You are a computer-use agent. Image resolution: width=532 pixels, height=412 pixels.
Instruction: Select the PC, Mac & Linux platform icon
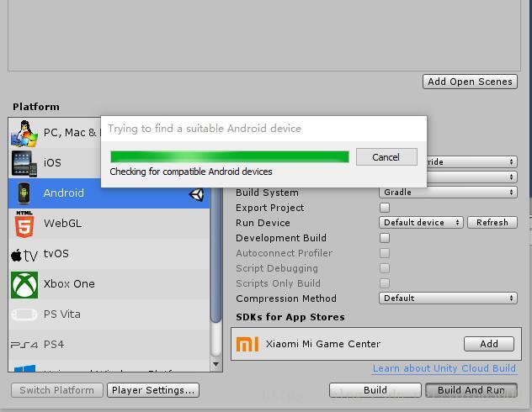24,134
